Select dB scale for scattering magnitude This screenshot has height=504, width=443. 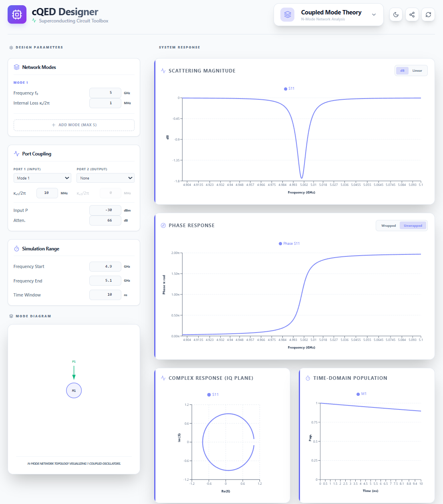click(402, 71)
